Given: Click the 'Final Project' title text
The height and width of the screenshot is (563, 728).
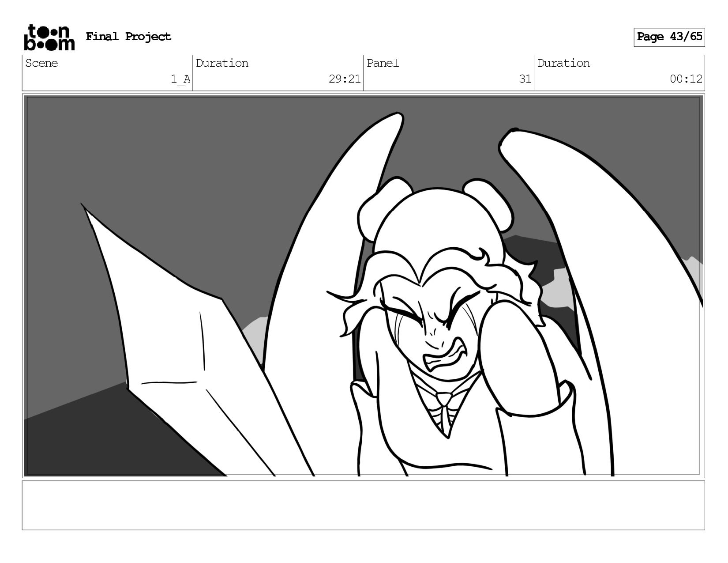Looking at the screenshot, I should [x=128, y=37].
